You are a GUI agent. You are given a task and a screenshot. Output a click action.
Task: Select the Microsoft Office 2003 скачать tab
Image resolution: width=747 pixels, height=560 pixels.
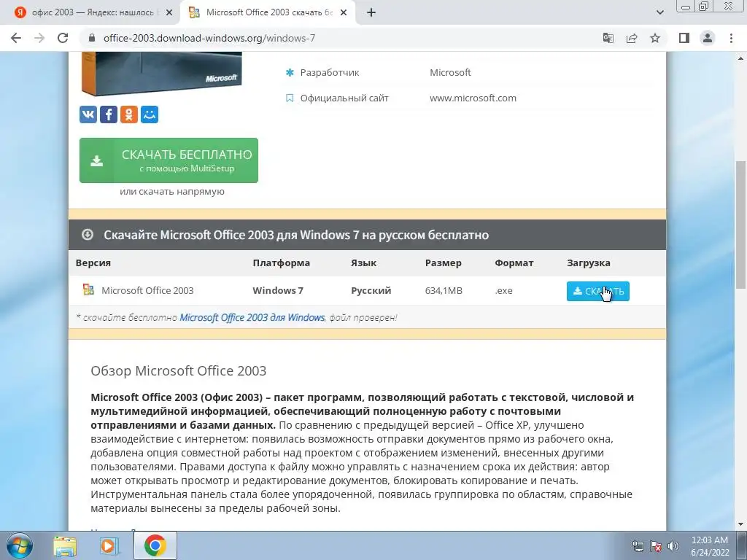click(x=268, y=12)
